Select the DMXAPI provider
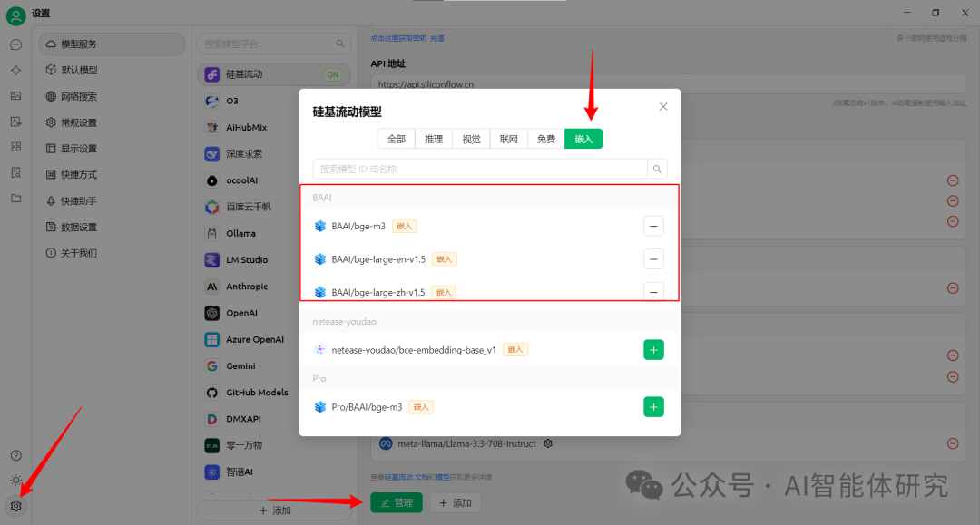 coord(274,419)
